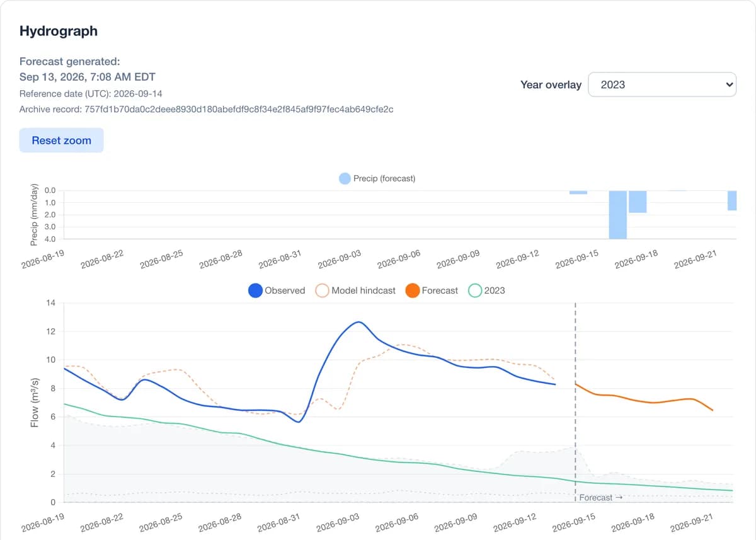Click the Archive record hash line
The image size is (756, 540).
tap(207, 110)
